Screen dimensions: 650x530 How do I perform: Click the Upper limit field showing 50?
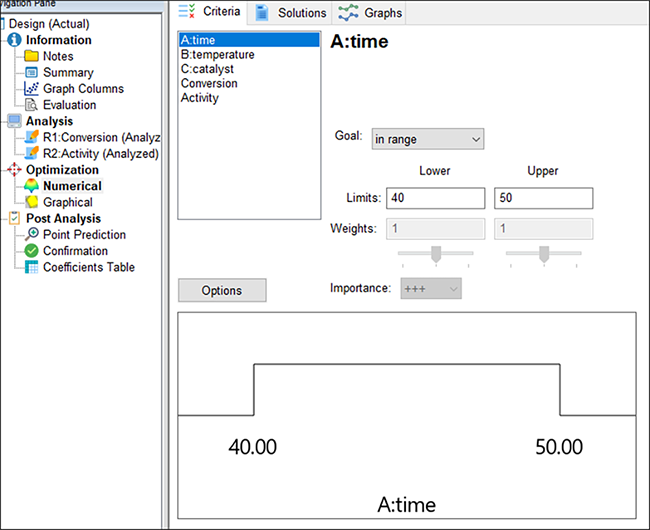coord(543,199)
